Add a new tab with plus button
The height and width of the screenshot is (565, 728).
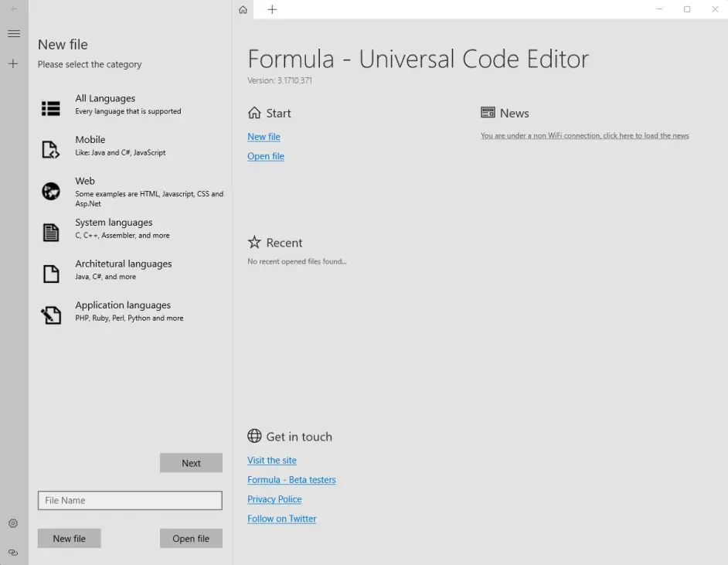click(272, 9)
